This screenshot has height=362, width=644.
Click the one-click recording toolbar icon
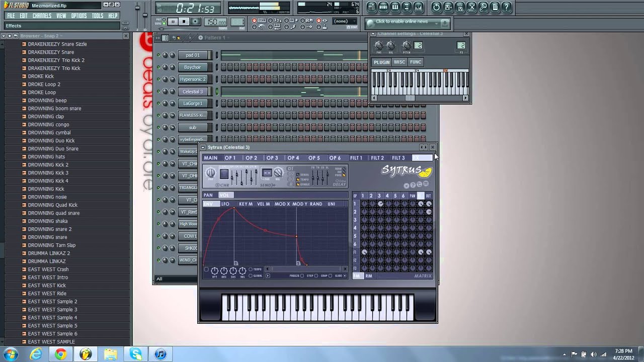point(483,7)
